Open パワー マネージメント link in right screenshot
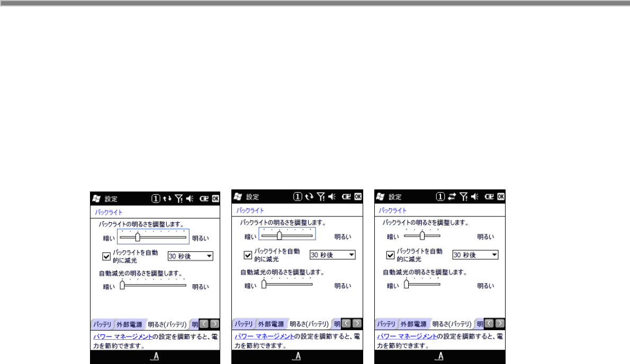This screenshot has height=364, width=630. click(407, 336)
